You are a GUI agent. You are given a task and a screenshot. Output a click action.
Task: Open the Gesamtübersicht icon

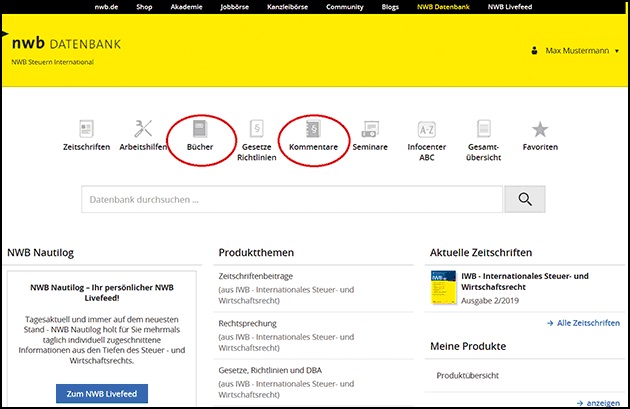pos(484,129)
